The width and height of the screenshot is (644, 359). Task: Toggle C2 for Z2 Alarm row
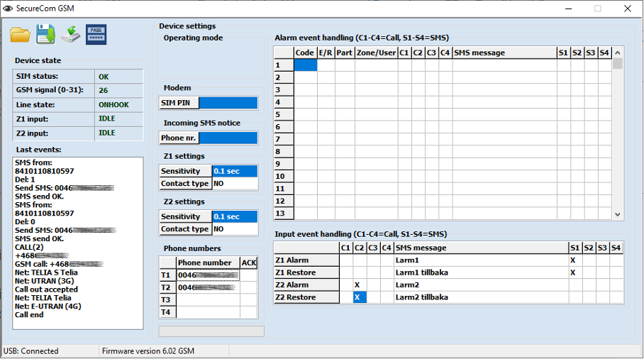point(359,285)
